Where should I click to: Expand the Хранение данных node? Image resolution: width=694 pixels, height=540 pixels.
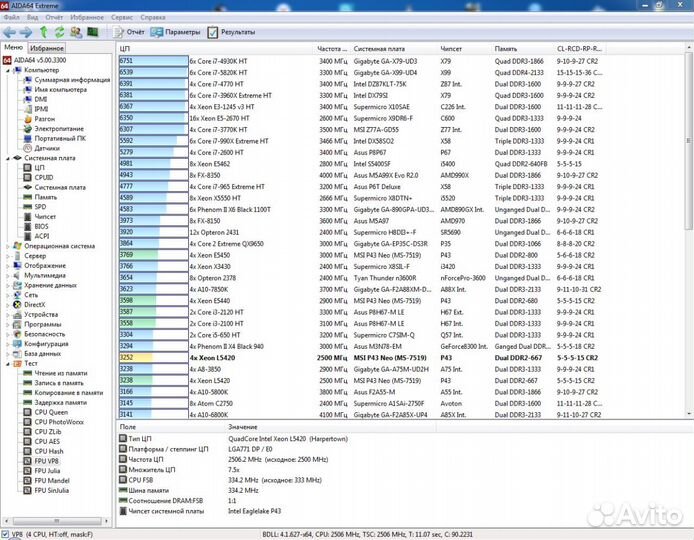click(x=8, y=285)
